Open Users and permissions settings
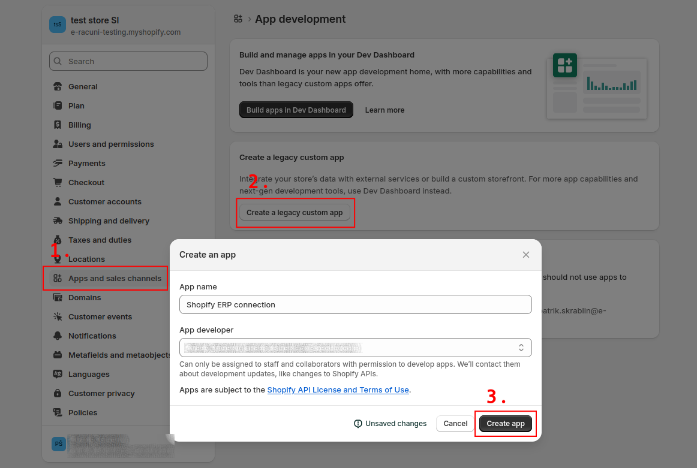 (x=110, y=144)
